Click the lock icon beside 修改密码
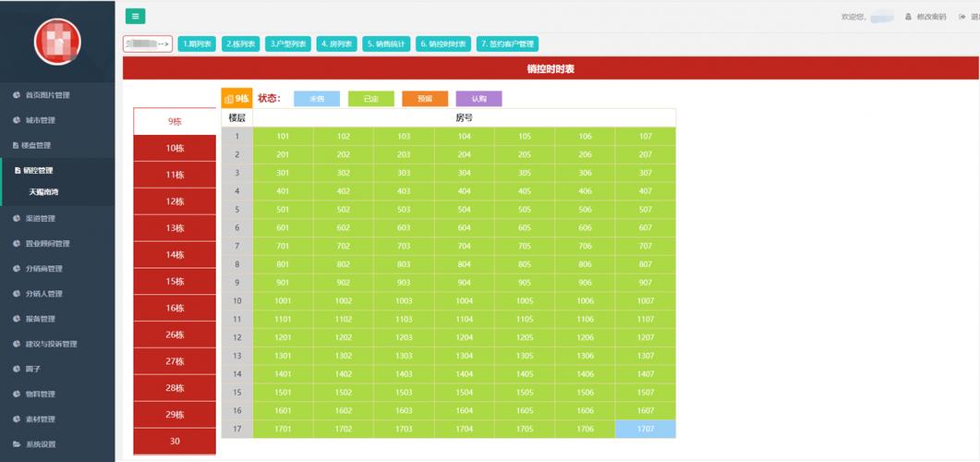The height and width of the screenshot is (462, 980). (908, 17)
